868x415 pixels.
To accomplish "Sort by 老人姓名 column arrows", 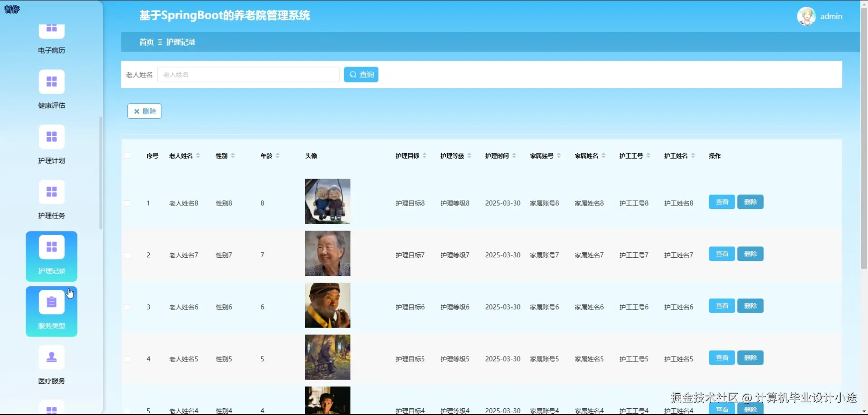I will click(198, 156).
